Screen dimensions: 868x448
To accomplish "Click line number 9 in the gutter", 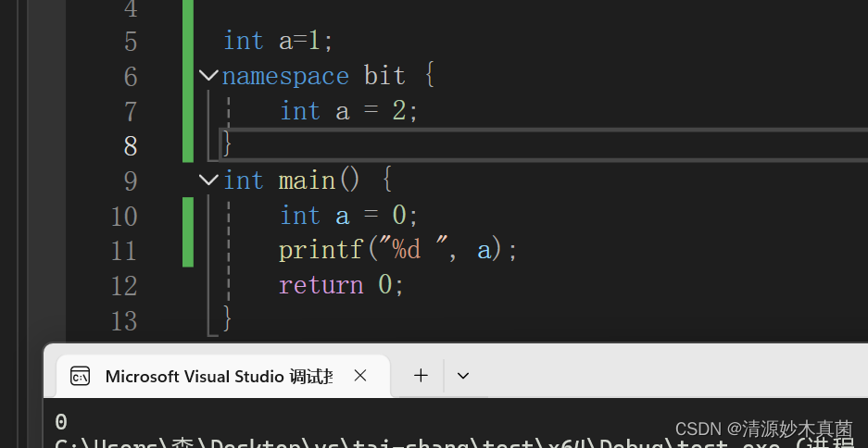I will tap(131, 181).
